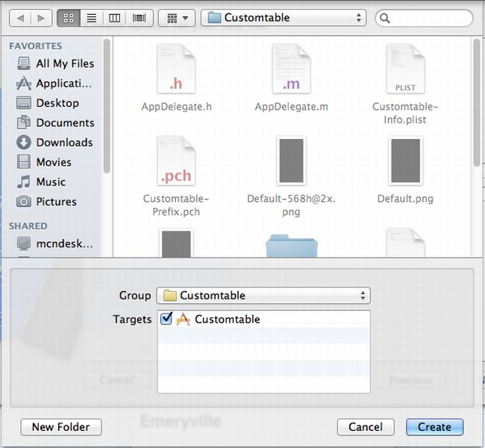Image resolution: width=485 pixels, height=448 pixels.
Task: Click the Default.png file name
Action: [405, 199]
